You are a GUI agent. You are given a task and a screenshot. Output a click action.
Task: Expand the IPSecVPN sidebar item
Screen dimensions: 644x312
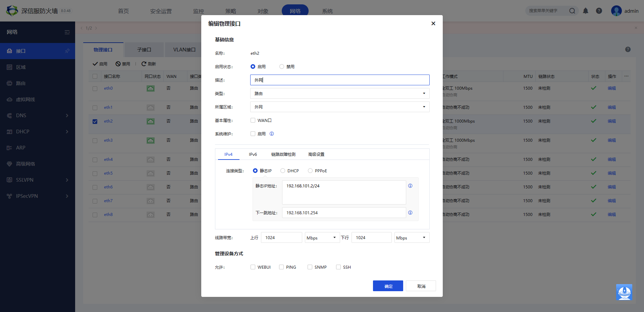click(x=38, y=196)
